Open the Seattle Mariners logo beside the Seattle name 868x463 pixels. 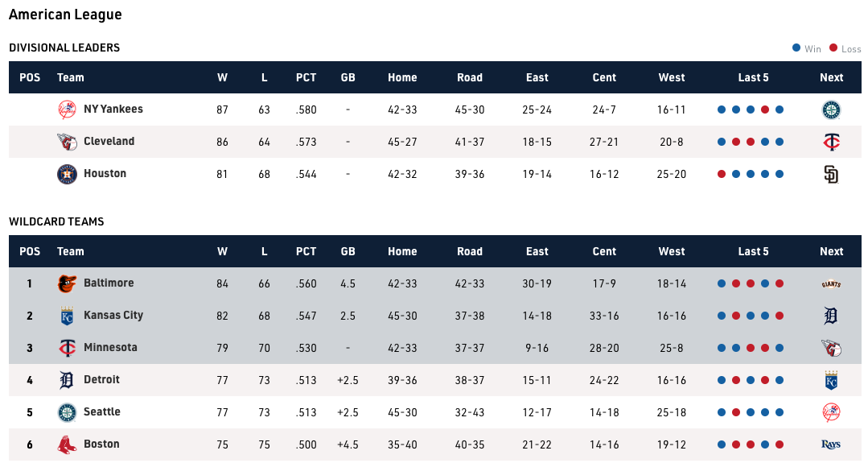[x=68, y=412]
